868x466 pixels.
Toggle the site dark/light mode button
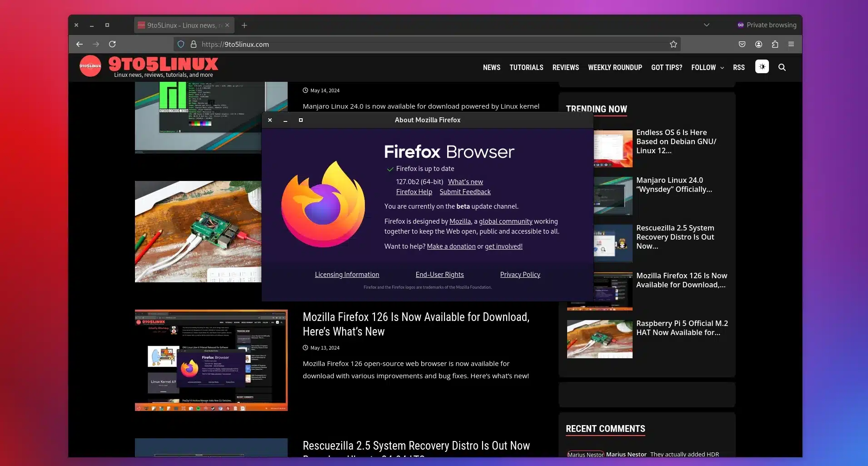[x=762, y=67]
